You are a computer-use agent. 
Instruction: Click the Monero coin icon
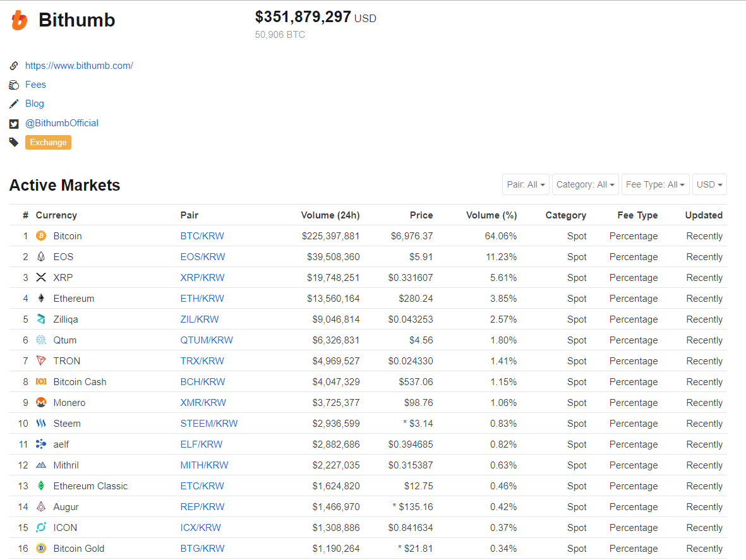point(41,403)
